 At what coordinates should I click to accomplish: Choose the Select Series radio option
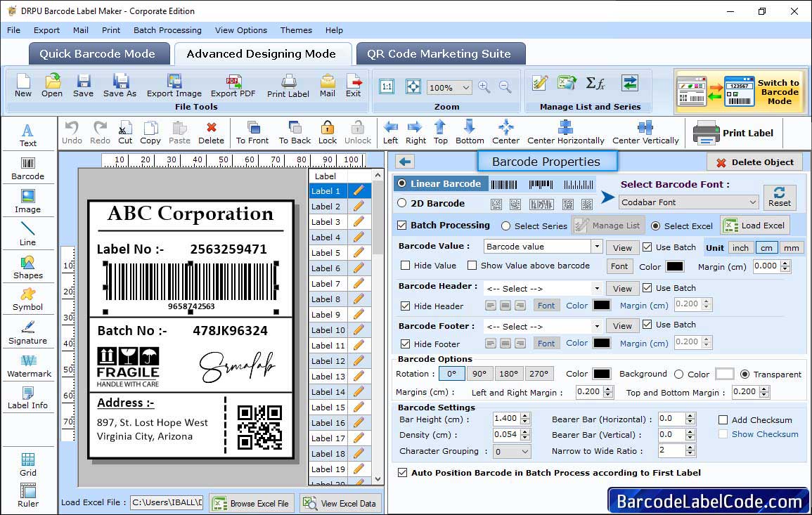506,226
